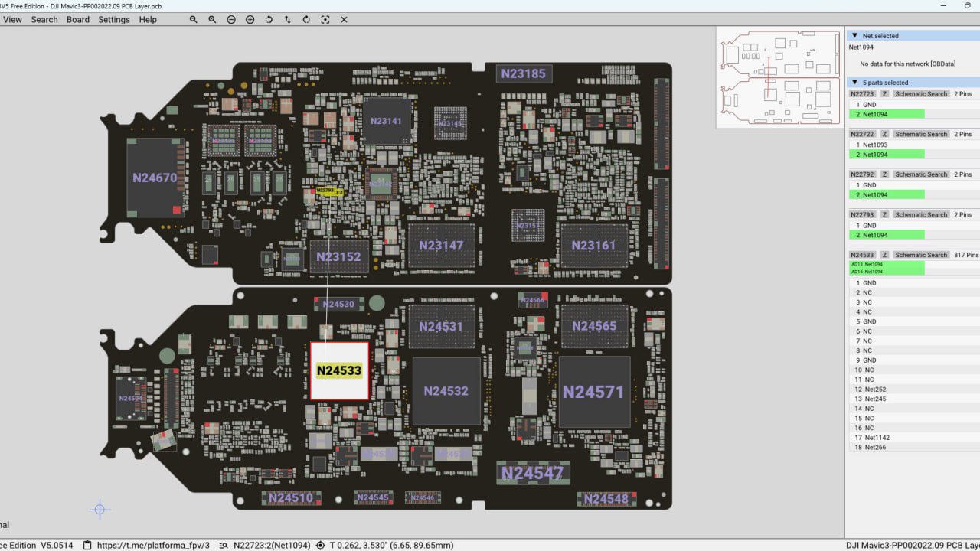Open the Board menu
Image resolution: width=980 pixels, height=551 pixels.
point(77,19)
